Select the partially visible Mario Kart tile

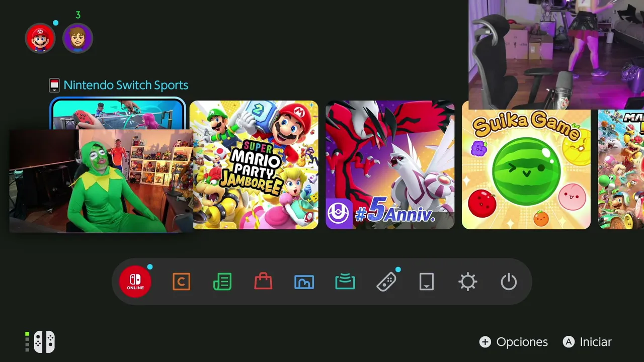click(x=621, y=169)
